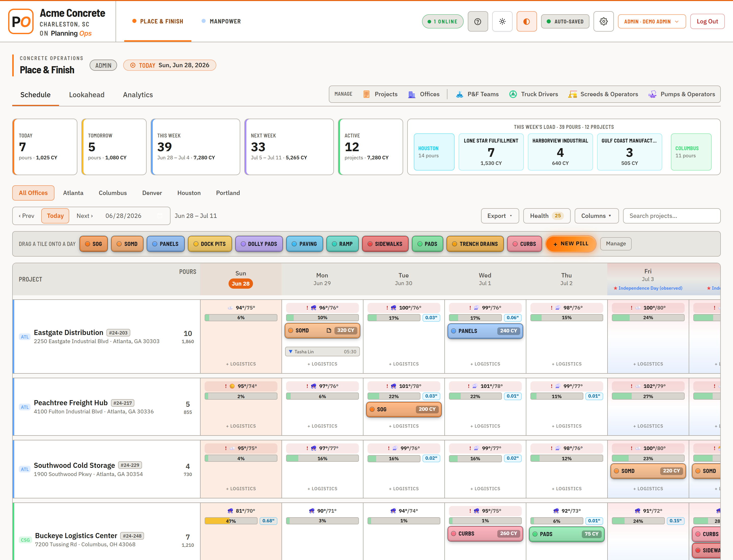Screen dimensions: 733x560
Task: Open Pumps & Operators icon
Action: pos(652,94)
